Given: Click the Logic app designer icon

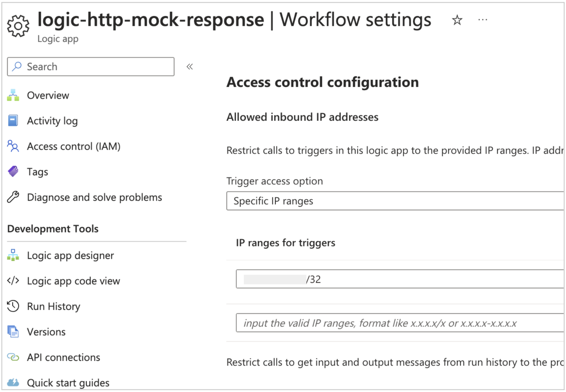Looking at the screenshot, I should pos(13,255).
